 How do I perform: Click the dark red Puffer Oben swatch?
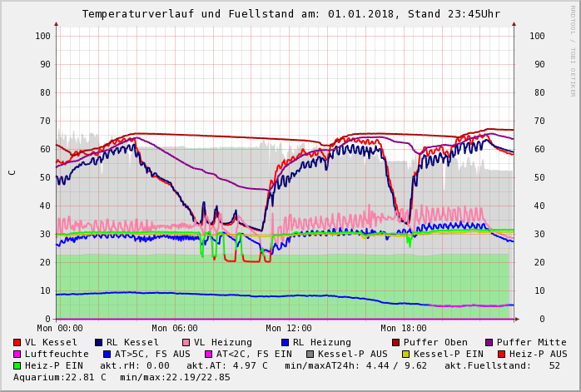pyautogui.click(x=396, y=342)
